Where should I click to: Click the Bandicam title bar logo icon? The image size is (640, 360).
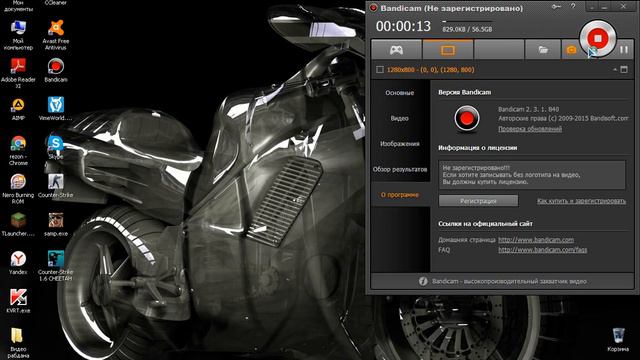(x=373, y=8)
